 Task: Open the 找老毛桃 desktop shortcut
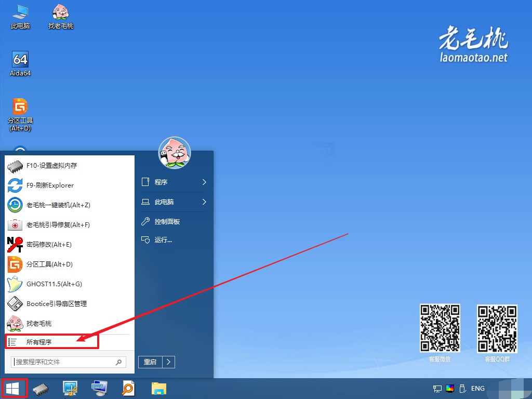[61, 16]
